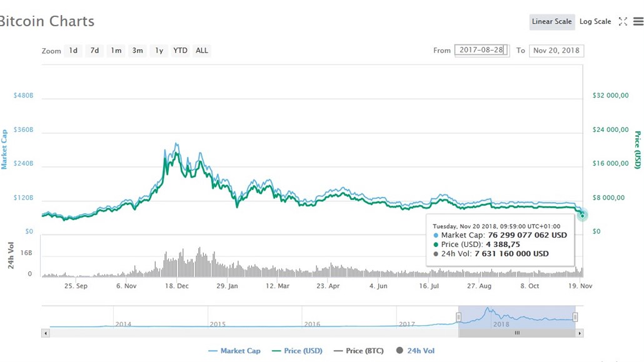Set zoom to 1m
The height and width of the screenshot is (362, 644).
point(116,51)
